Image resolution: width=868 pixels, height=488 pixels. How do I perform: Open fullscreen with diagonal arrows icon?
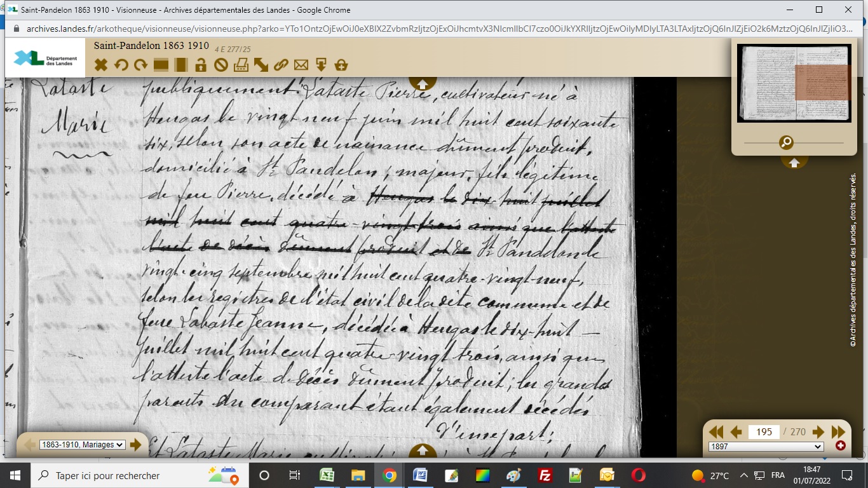pyautogui.click(x=261, y=65)
